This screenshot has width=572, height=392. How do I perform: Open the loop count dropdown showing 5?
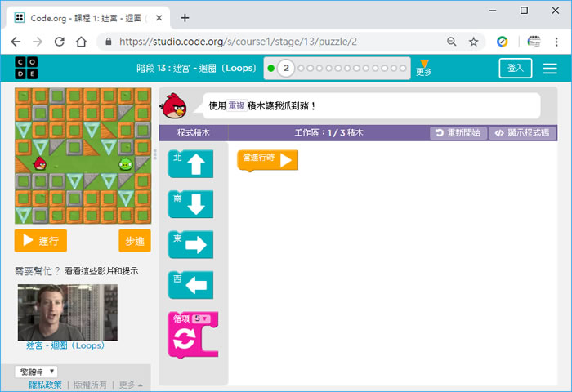point(201,318)
